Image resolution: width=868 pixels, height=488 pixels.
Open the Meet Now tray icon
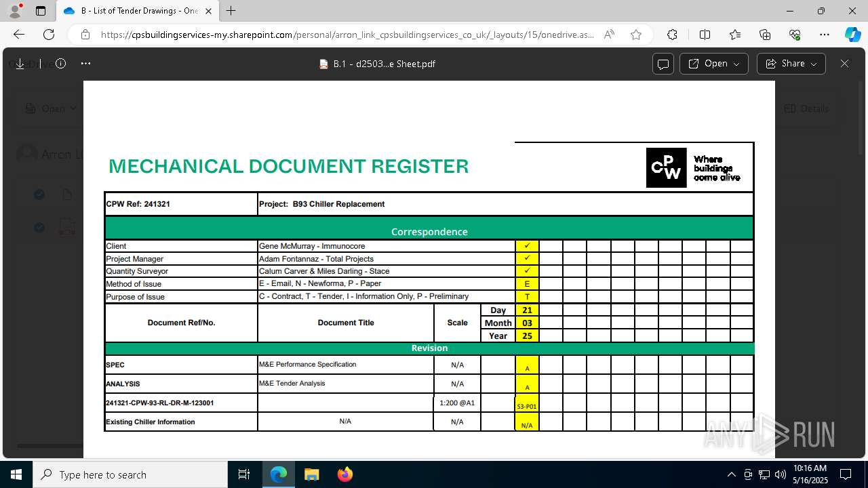(x=748, y=474)
